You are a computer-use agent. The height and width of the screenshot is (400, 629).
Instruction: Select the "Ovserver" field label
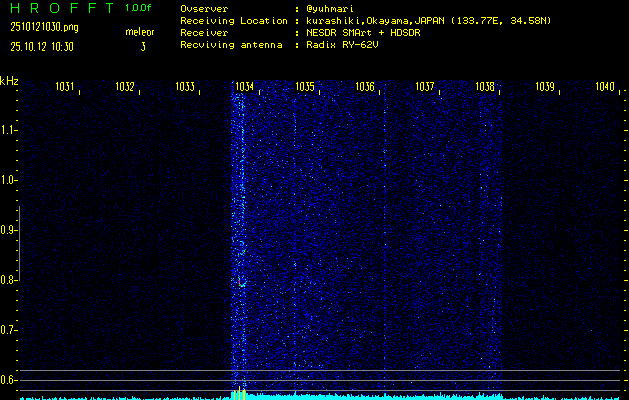click(x=204, y=9)
